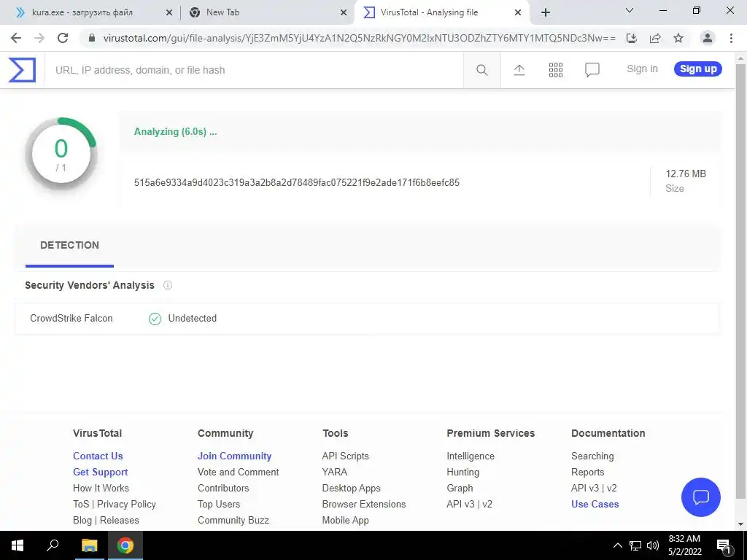Click the Mobile App link
This screenshot has height=560, width=747.
click(345, 521)
